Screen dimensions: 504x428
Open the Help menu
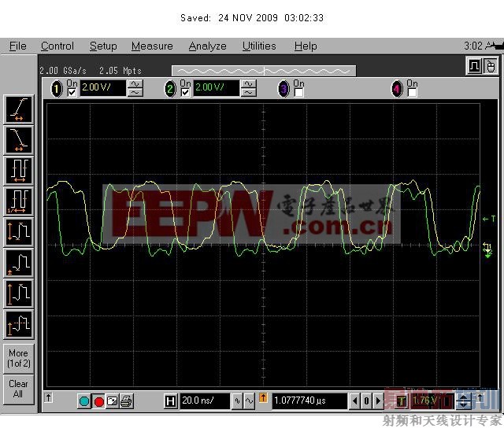click(306, 46)
